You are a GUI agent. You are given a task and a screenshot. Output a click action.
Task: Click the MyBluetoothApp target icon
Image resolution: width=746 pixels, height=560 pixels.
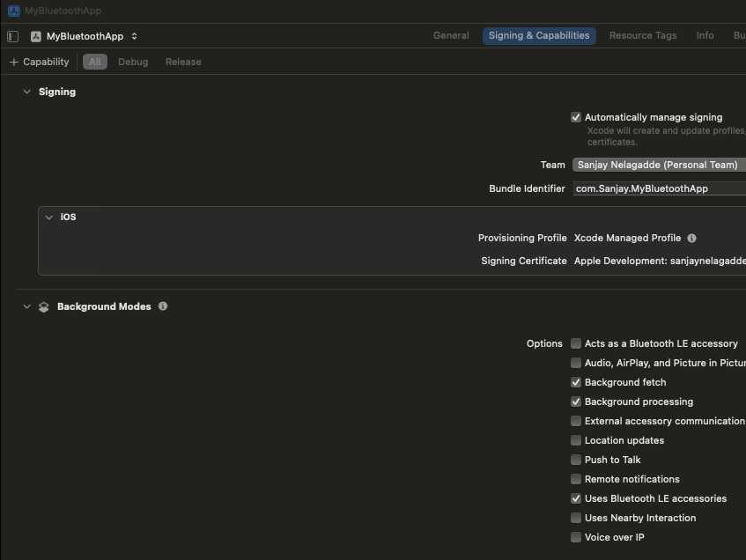pos(36,36)
